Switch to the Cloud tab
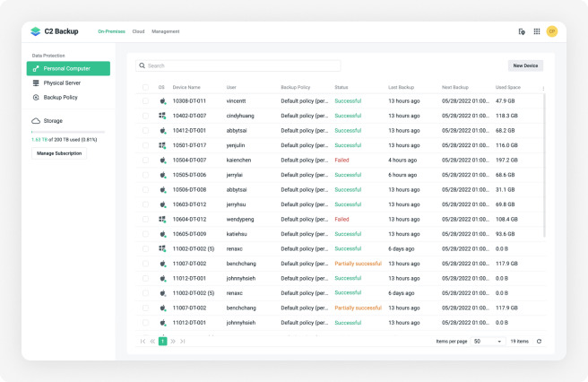 [x=138, y=31]
